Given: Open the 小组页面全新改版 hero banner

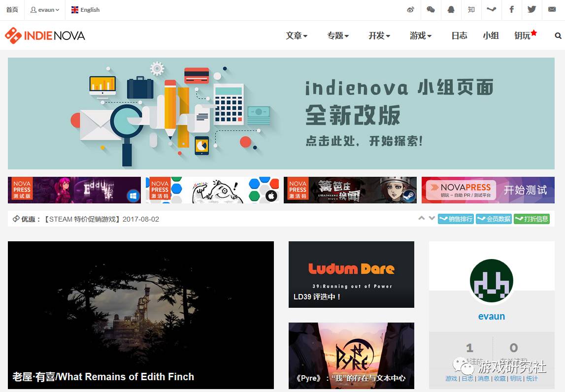Looking at the screenshot, I should pos(281,113).
